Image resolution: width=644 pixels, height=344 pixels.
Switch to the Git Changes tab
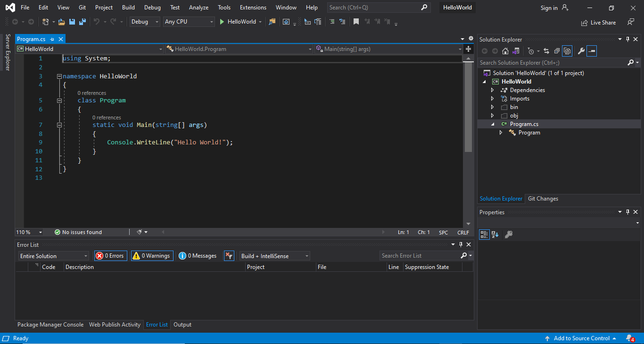click(543, 199)
